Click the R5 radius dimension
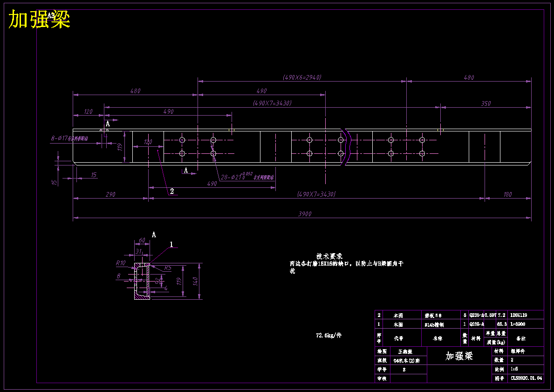This screenshot has width=554, height=392. click(x=168, y=268)
